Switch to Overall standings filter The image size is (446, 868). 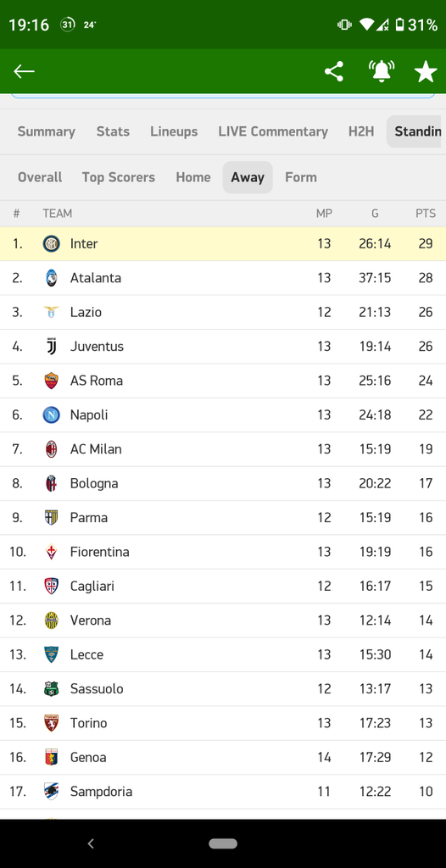tap(40, 178)
